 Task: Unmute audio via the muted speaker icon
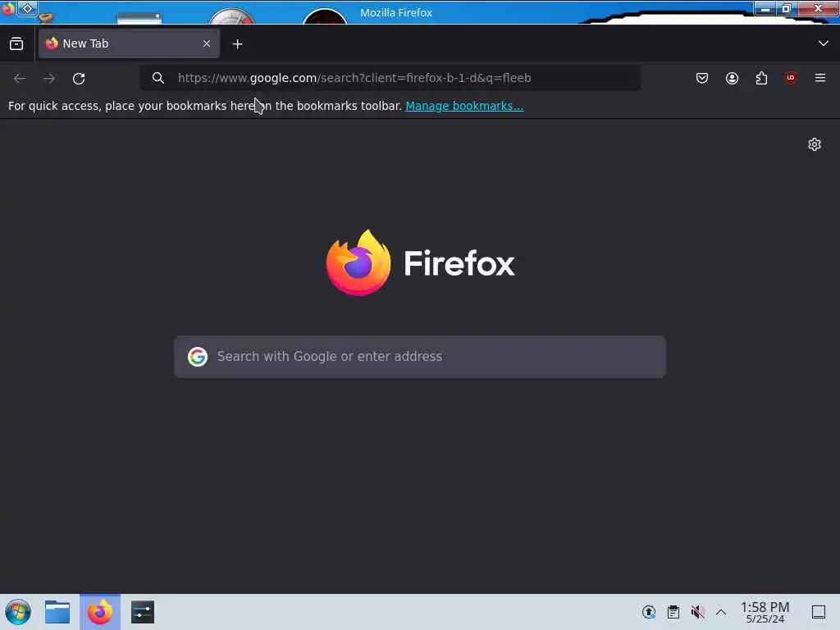coord(697,612)
